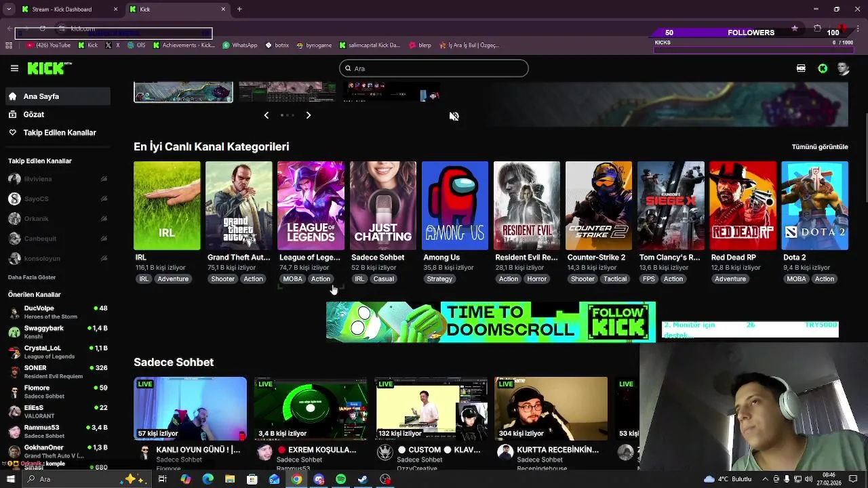Open the hamburger sidebar menu
Image resolution: width=868 pixels, height=488 pixels.
pos(14,68)
